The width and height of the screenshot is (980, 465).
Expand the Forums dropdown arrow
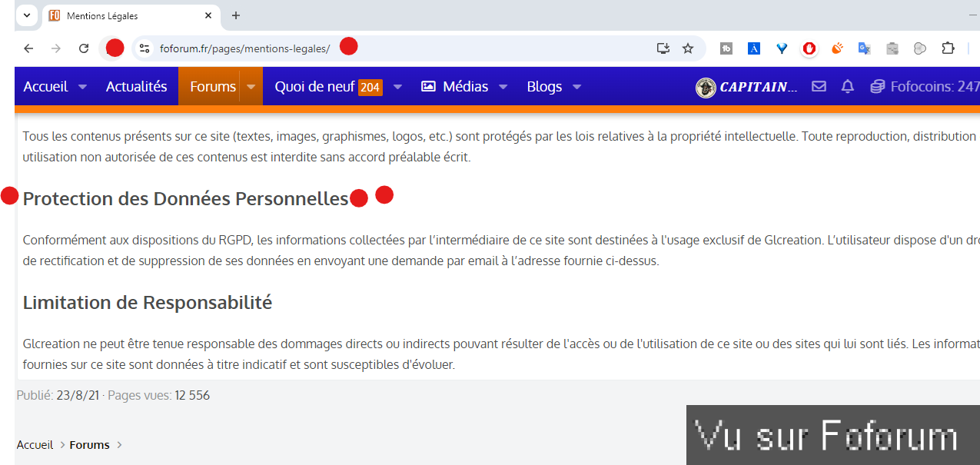[x=251, y=87]
